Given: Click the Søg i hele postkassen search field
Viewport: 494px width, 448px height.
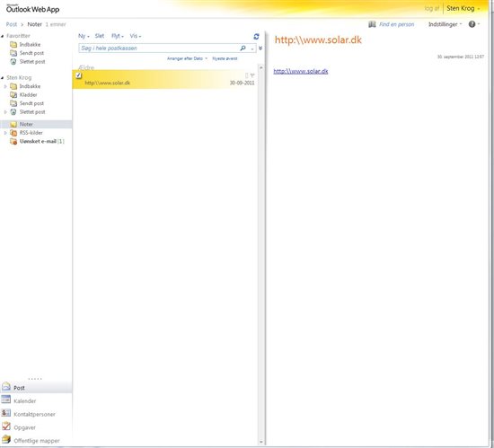Looking at the screenshot, I should click(159, 48).
